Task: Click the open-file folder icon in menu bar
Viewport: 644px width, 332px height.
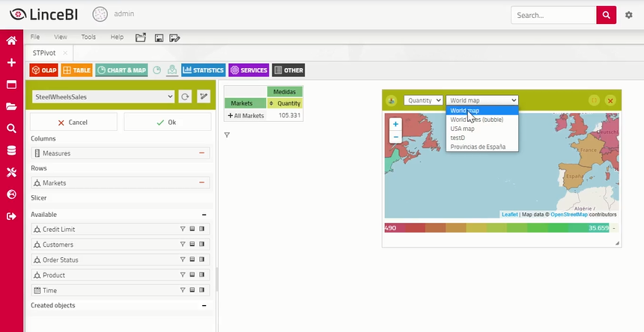Action: [141, 37]
